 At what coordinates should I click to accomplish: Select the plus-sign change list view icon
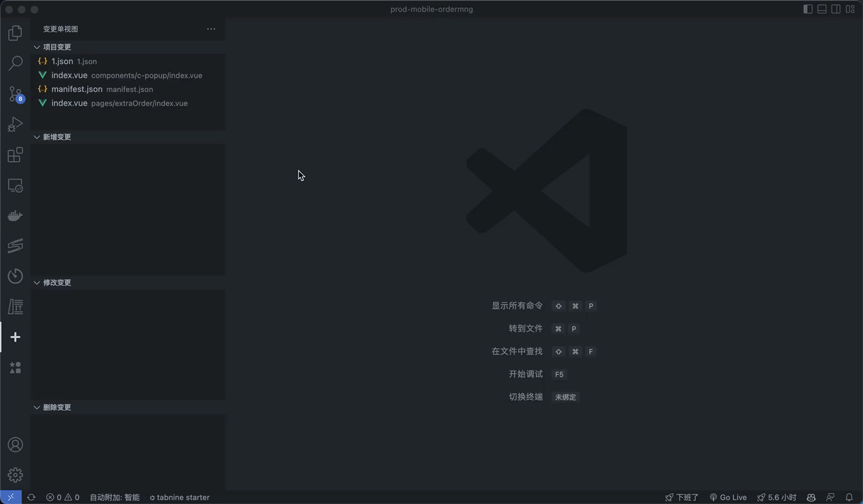point(15,337)
